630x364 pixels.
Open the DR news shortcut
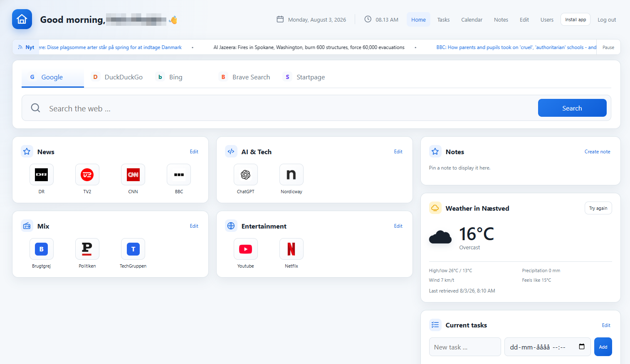tap(42, 175)
